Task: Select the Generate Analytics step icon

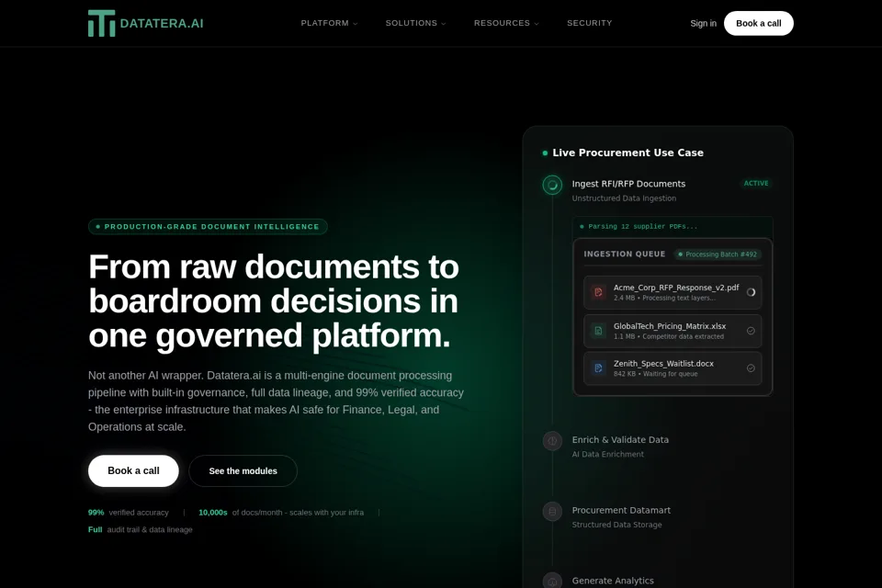Action: point(552,581)
